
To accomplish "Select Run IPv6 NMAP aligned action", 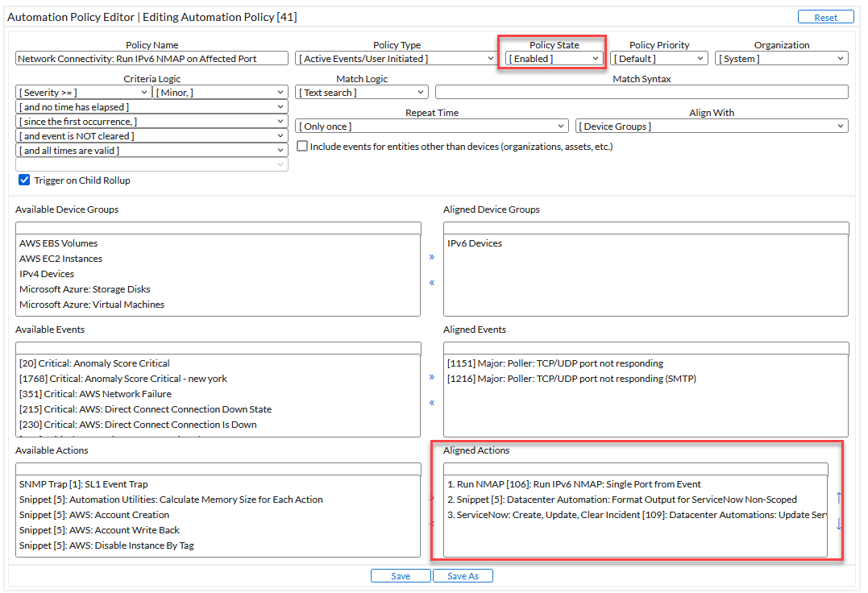I will (x=573, y=484).
